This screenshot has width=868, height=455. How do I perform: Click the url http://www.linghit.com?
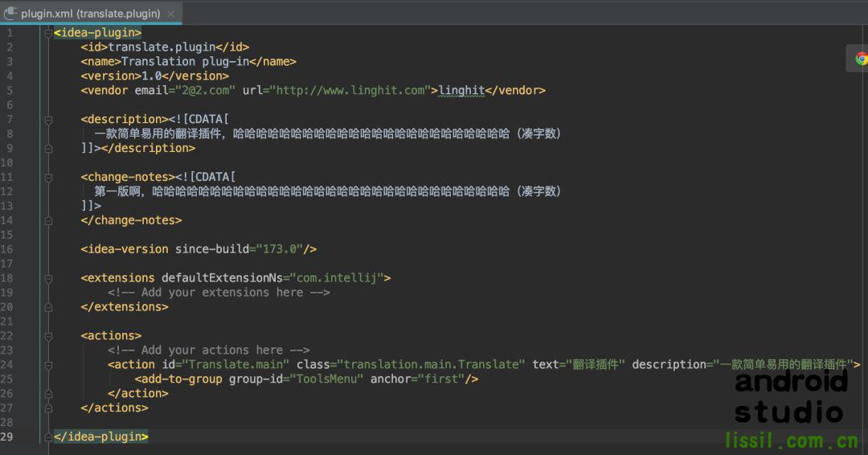point(350,90)
